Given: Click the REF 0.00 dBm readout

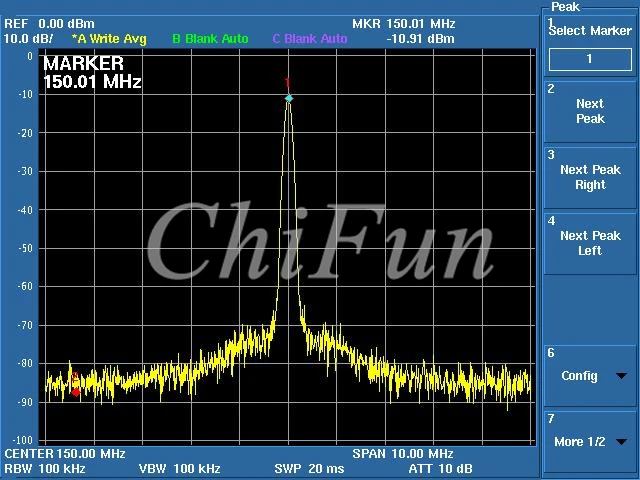Looking at the screenshot, I should click(x=49, y=24).
